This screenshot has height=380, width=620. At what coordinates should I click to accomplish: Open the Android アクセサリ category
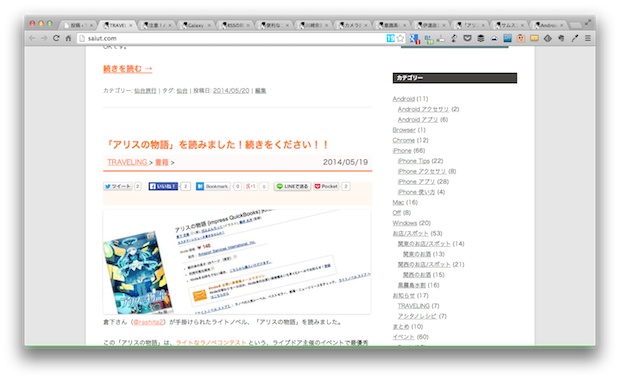click(x=423, y=109)
